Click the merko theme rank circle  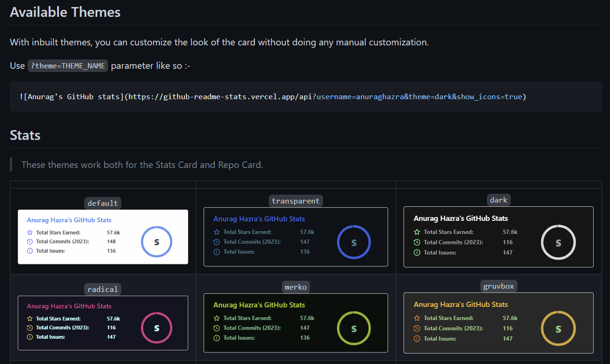pos(354,328)
